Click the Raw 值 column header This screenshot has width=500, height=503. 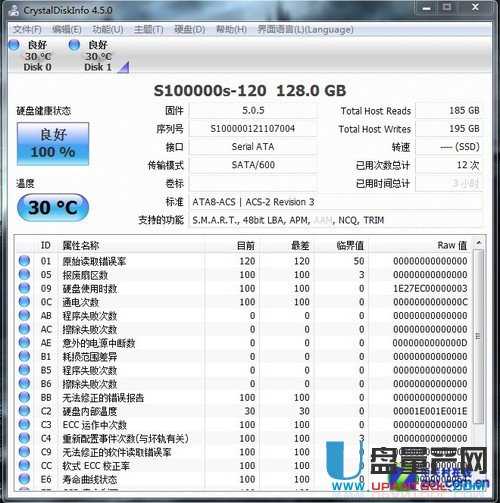point(421,245)
